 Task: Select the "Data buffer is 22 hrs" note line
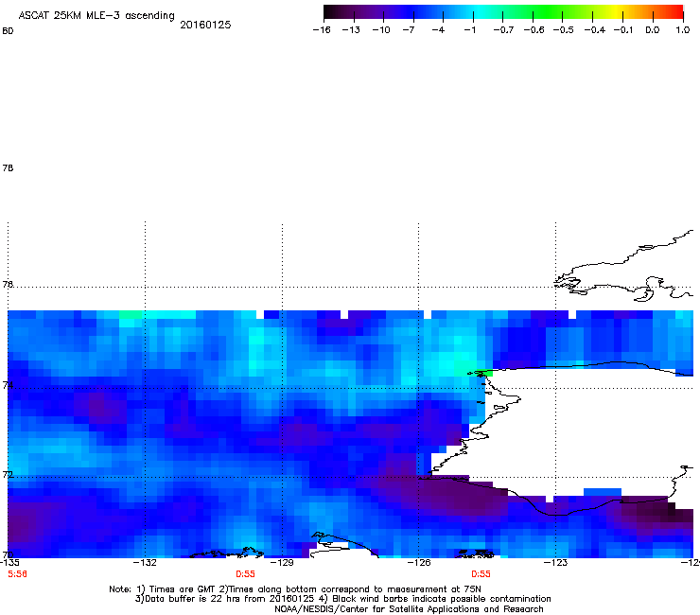pos(342,599)
